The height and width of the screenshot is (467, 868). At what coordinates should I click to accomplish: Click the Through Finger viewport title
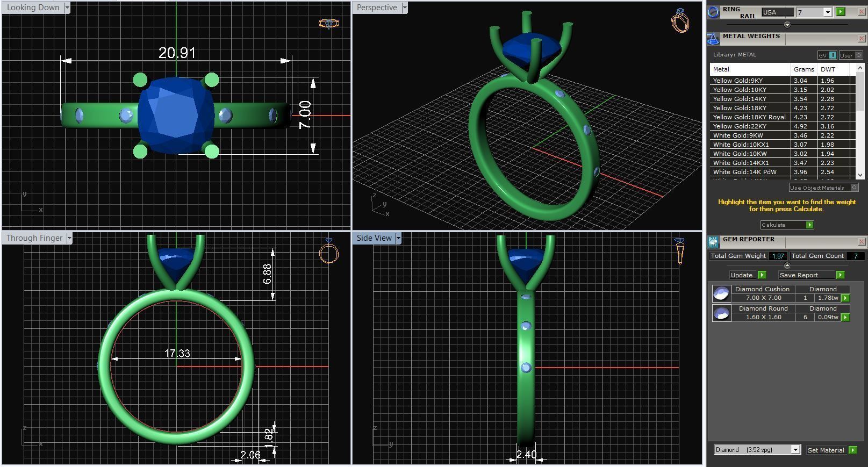(x=34, y=238)
